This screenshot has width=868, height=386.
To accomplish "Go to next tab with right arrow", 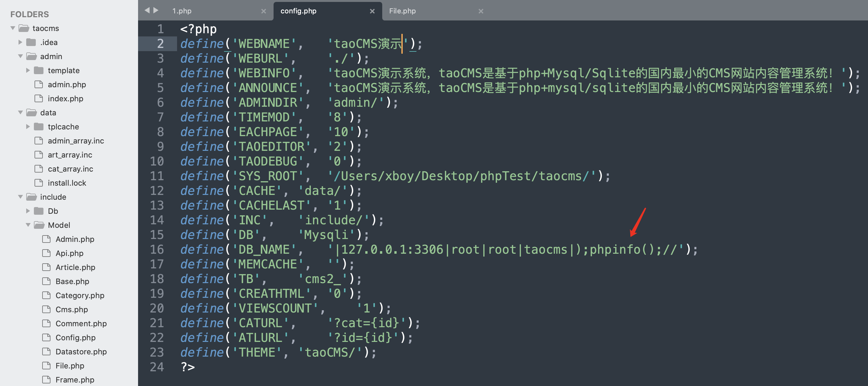I will click(156, 11).
